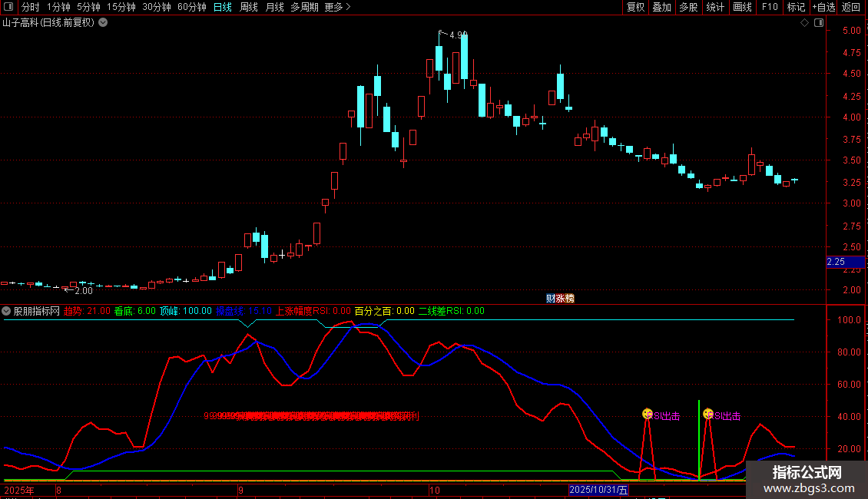Screen dimensions: 868x499
Task: Open the 复权 adjustment menu
Action: [x=635, y=7]
